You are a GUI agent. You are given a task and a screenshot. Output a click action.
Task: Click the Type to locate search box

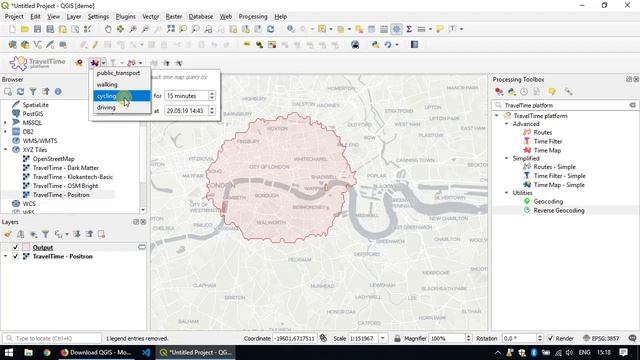pos(52,338)
